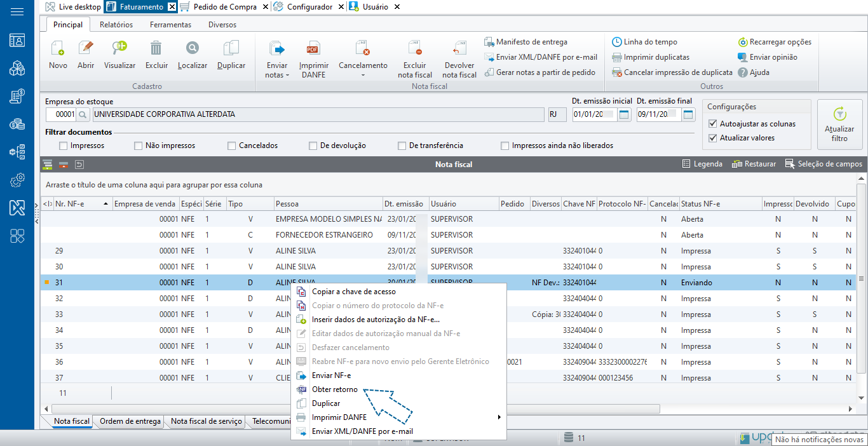Open Linha do tempo

click(x=644, y=42)
